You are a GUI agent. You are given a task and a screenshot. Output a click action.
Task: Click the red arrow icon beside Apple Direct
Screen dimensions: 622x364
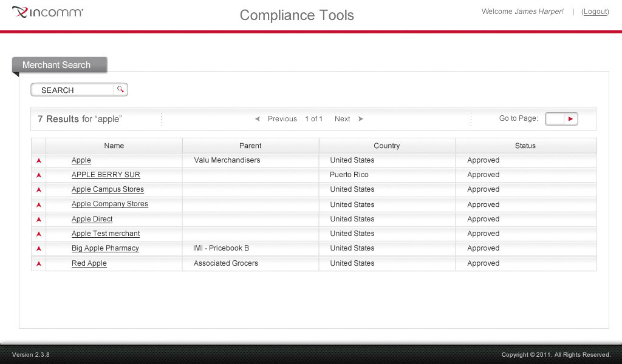click(39, 220)
